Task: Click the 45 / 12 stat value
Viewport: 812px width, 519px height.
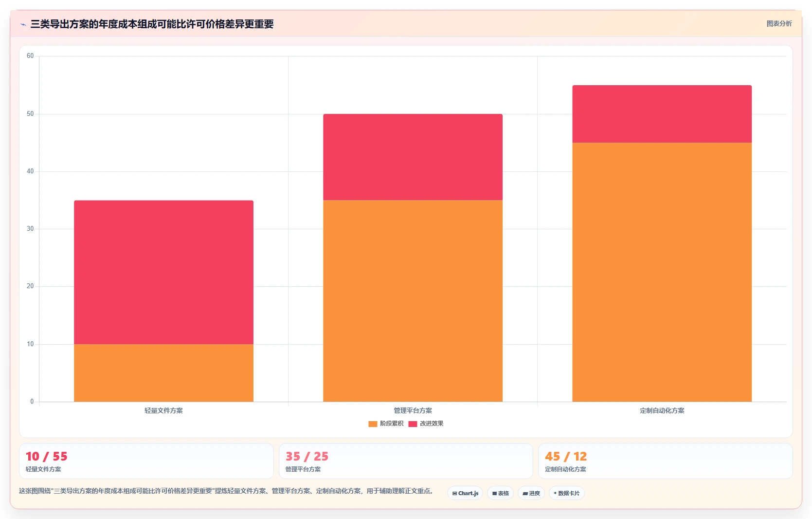Action: point(566,457)
